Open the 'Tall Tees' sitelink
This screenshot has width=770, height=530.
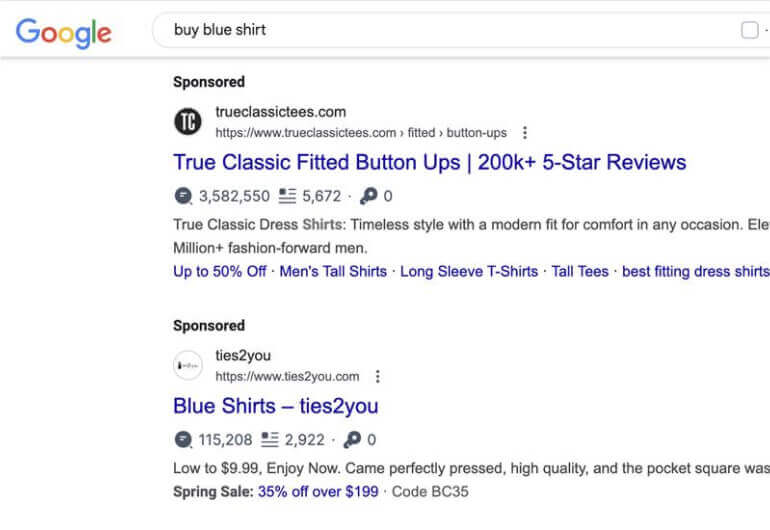580,271
